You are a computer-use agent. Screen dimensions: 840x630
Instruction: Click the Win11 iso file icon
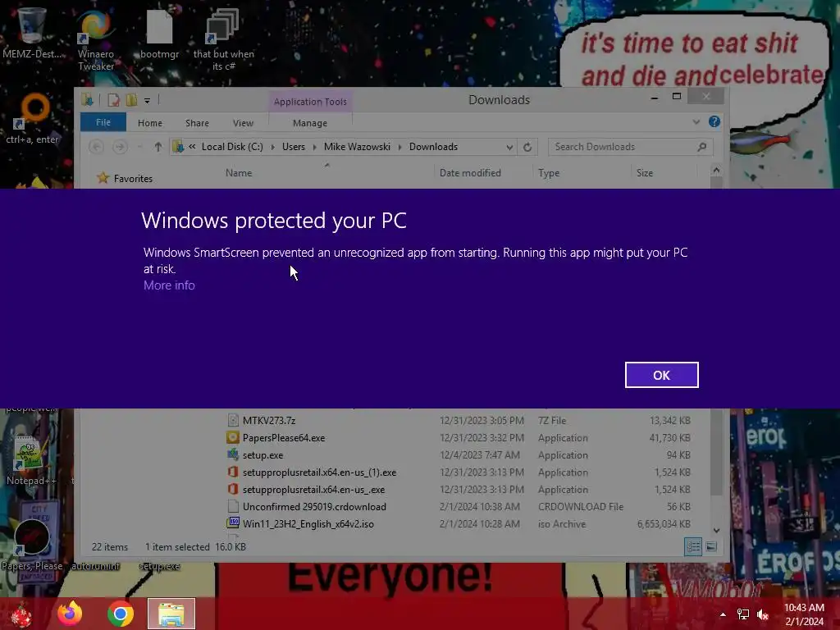[232, 523]
